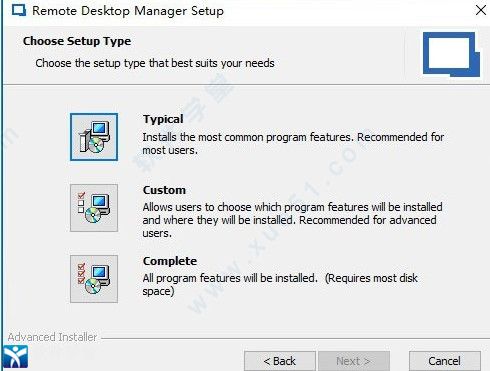Click the 'Allows users to choose which program features' text
490x371 pixels.
coord(292,220)
